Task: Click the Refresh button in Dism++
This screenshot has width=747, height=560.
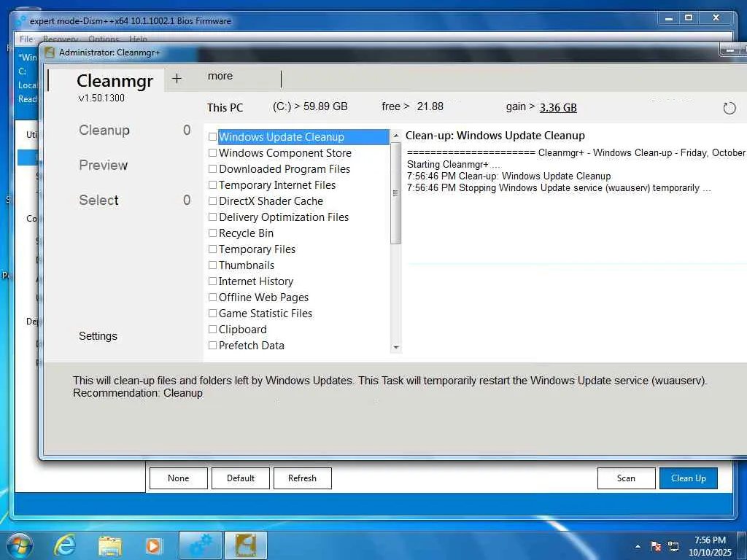Action: pos(302,478)
